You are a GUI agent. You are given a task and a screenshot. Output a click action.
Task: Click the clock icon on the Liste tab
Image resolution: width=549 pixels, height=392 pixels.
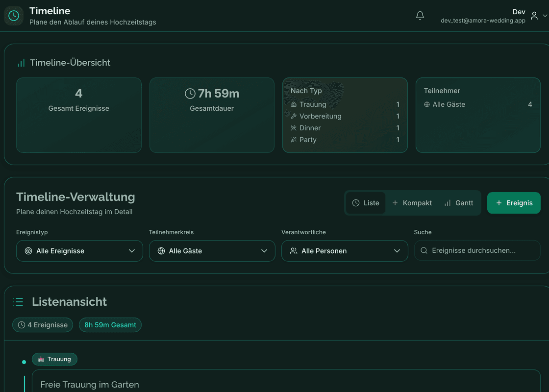pyautogui.click(x=356, y=203)
